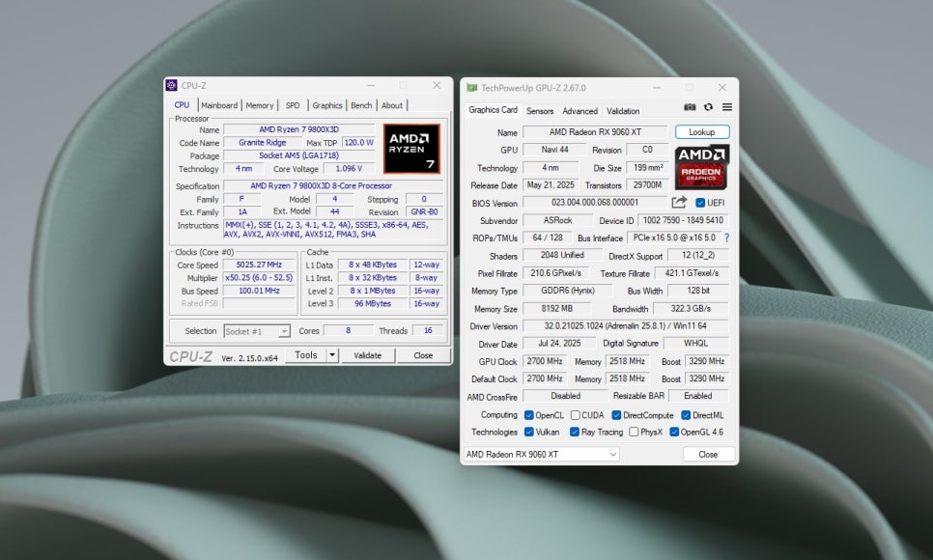Click the Bus Speed value 100.01 MHz

pos(259,291)
